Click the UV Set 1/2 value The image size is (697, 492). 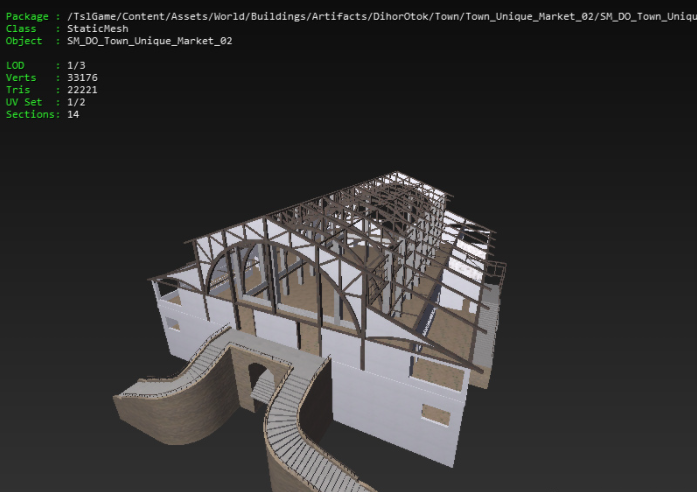76,102
